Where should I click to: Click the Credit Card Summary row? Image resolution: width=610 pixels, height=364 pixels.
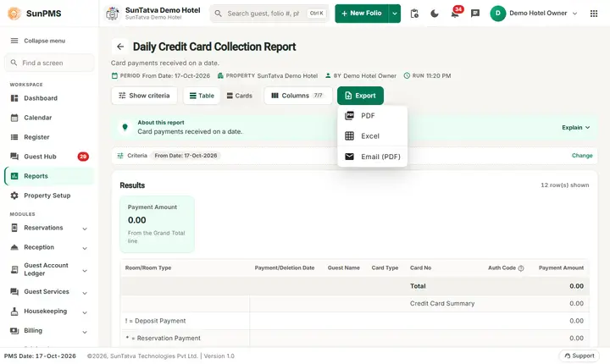point(354,303)
